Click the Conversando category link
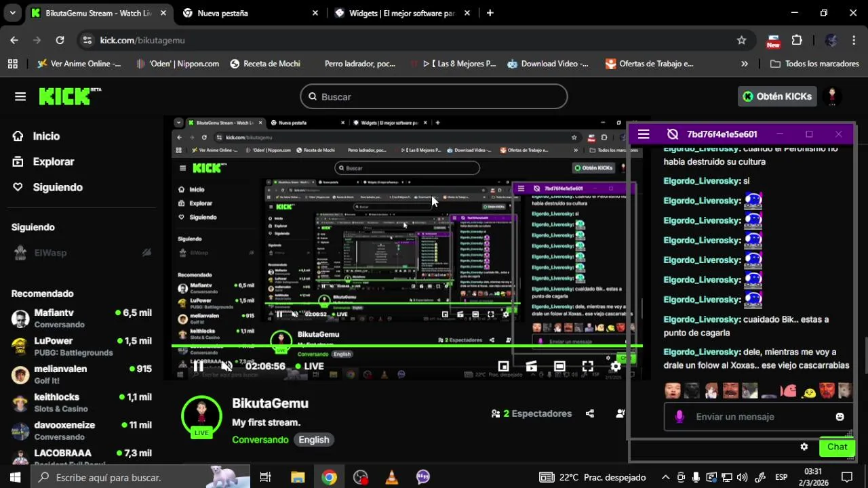 [x=260, y=440]
